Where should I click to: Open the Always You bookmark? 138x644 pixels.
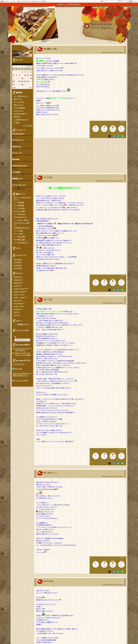pyautogui.click(x=17, y=147)
